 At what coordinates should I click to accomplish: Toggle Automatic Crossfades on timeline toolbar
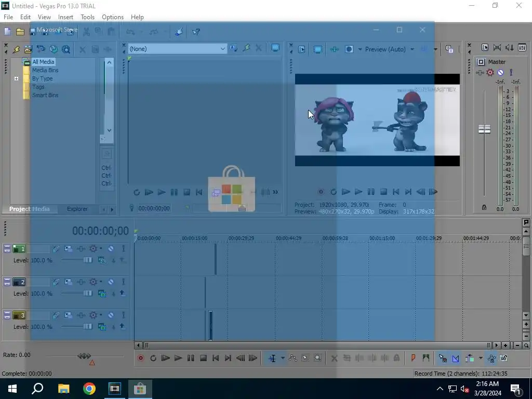(x=455, y=358)
